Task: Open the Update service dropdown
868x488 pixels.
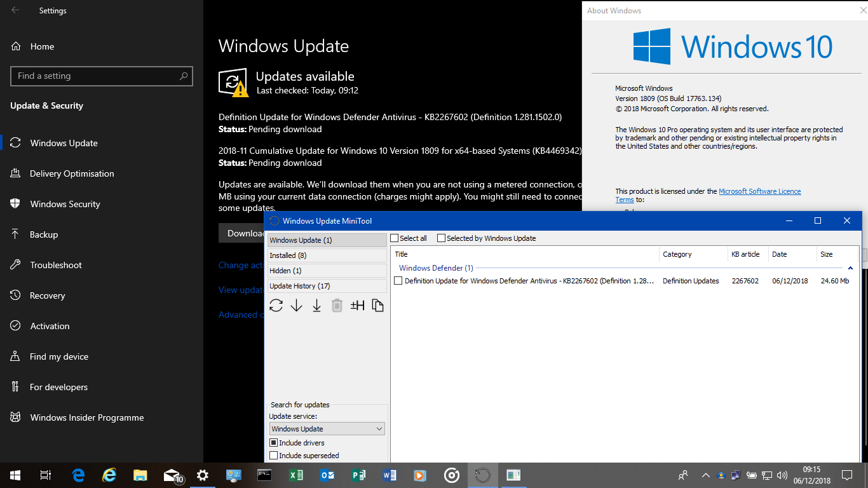Action: tap(326, 428)
